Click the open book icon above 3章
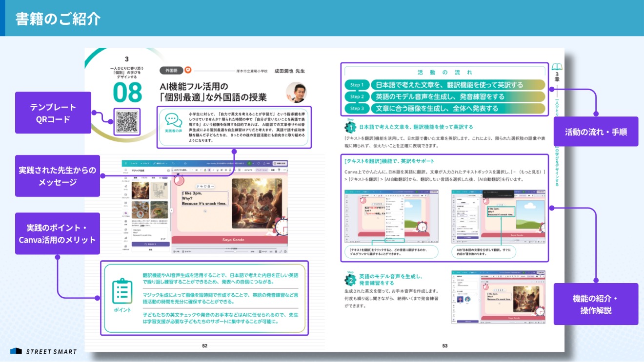Viewport: 644px width, 362px height. pos(558,66)
